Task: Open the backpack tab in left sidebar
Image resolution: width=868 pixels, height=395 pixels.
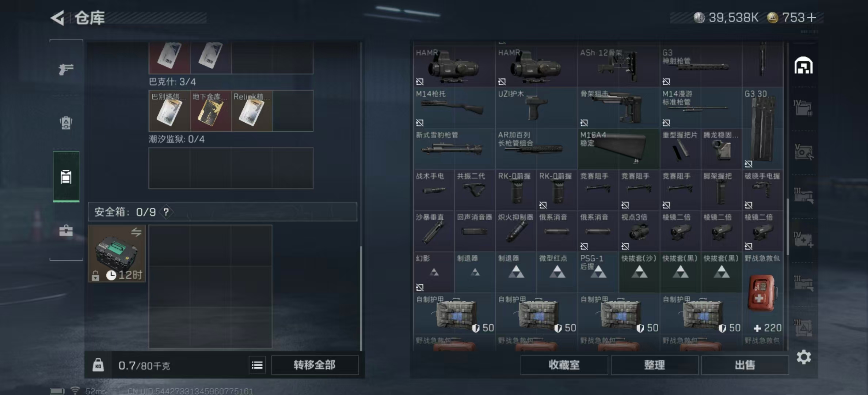Action: [x=66, y=123]
